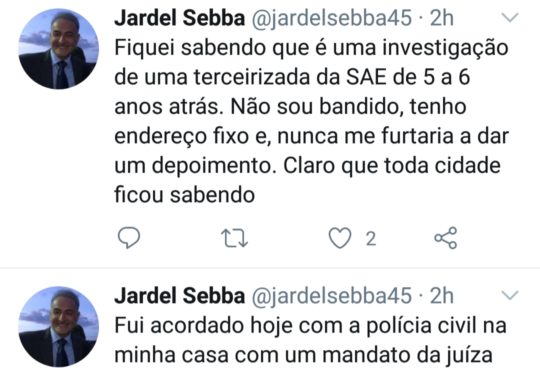Tap the line mentioning 'mandato da juíza'
Screen dimensions: 540x370
tap(303, 356)
